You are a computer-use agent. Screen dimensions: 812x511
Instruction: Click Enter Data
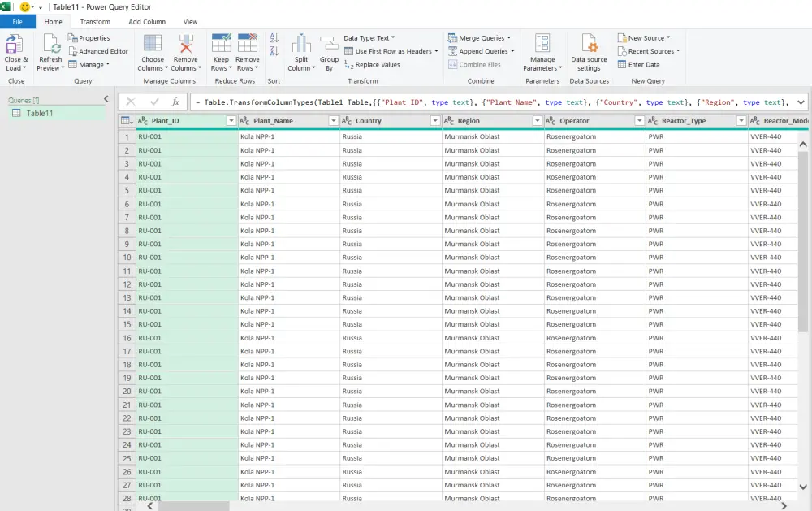(638, 65)
